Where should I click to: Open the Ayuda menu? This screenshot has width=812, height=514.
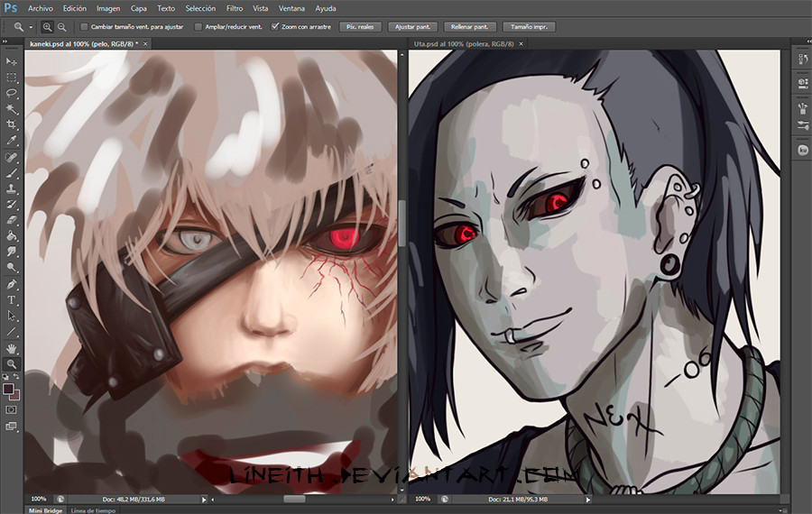pyautogui.click(x=325, y=8)
